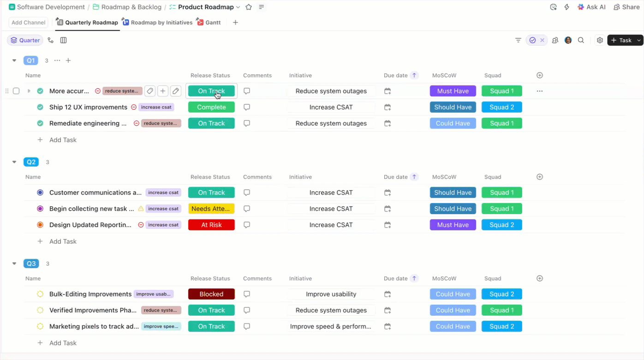Add a task under Q3

coord(57,343)
